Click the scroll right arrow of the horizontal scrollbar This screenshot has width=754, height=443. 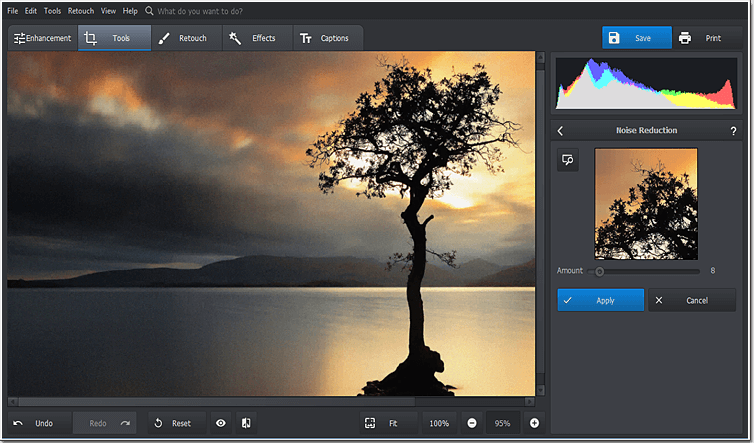[529, 402]
